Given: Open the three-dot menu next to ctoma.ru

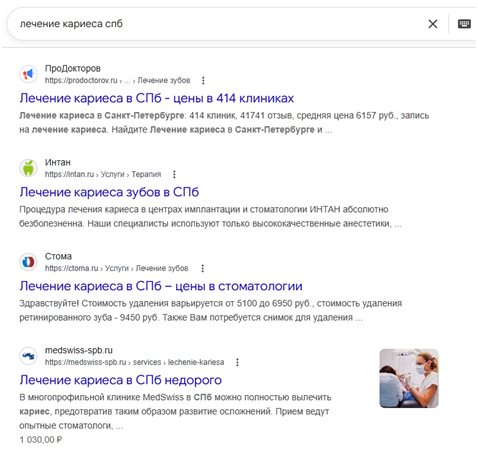Looking at the screenshot, I should [202, 268].
